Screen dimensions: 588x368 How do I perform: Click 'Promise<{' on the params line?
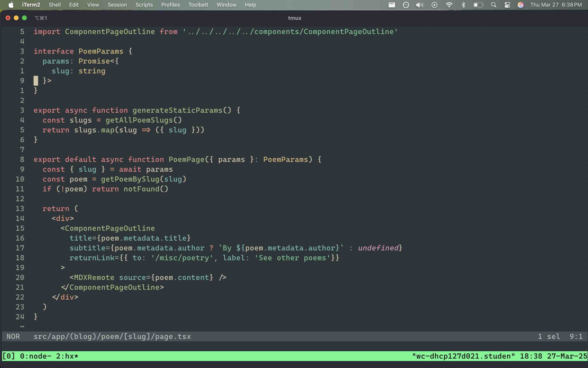[x=99, y=61]
